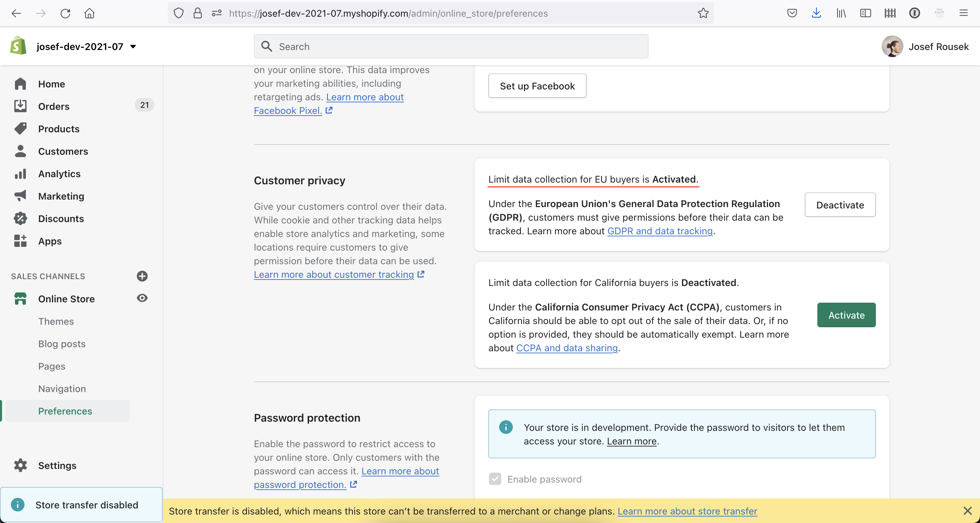Go to Themes under Online Store
Viewport: 980px width, 523px height.
pos(56,321)
